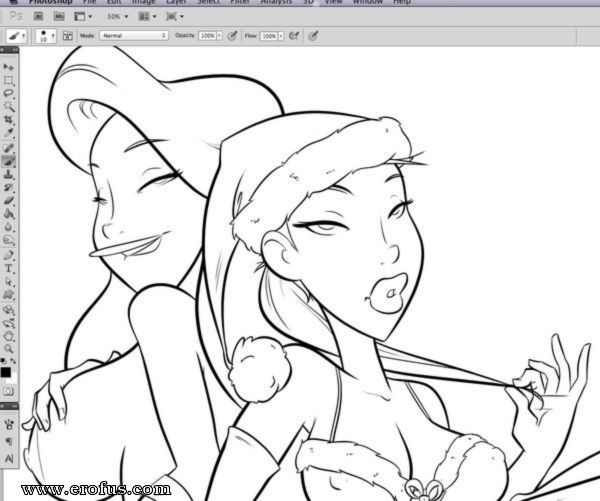Select the Lasso tool
The height and width of the screenshot is (501, 600).
[8, 93]
